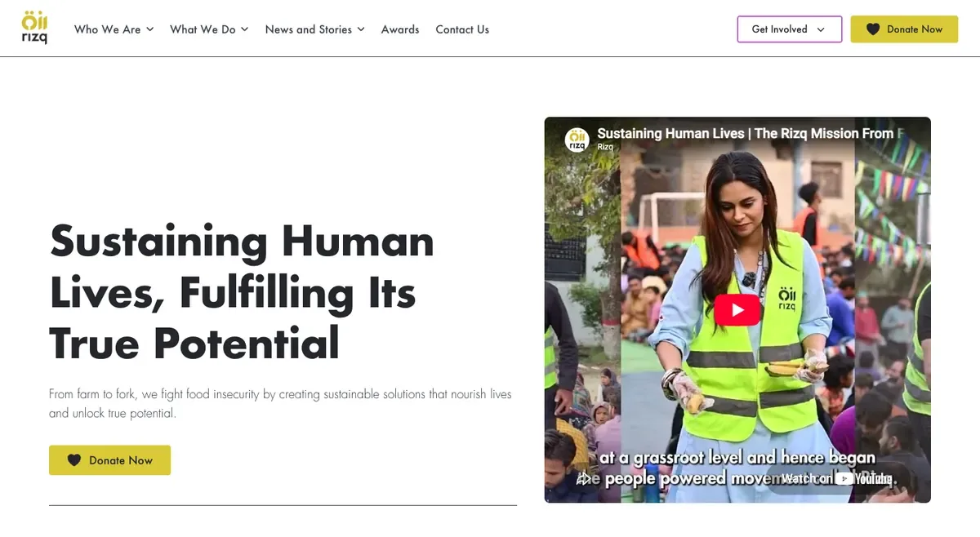Open the video title link "Sustaining Human Lives"
The image size is (980, 537).
pos(751,133)
